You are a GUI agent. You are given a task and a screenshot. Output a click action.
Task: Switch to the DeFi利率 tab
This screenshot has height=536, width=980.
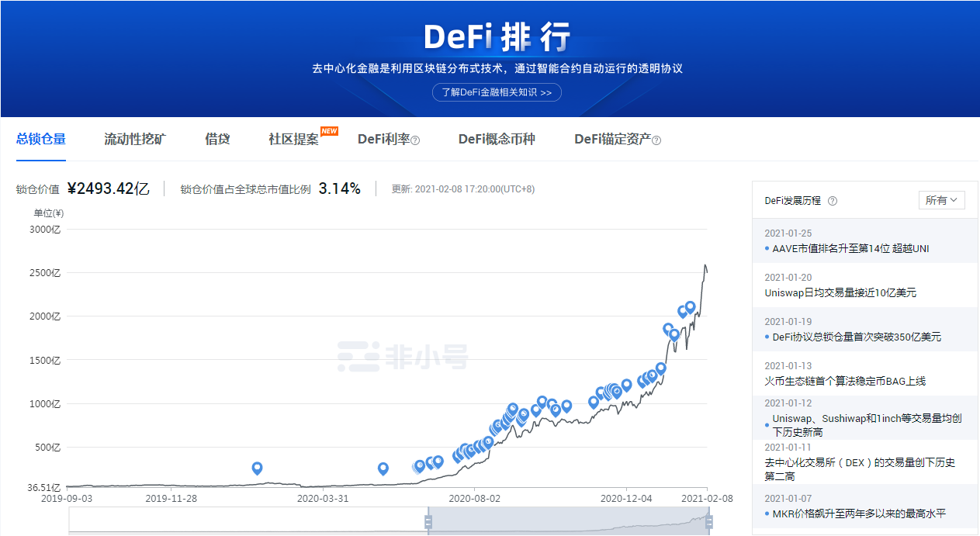click(x=383, y=140)
